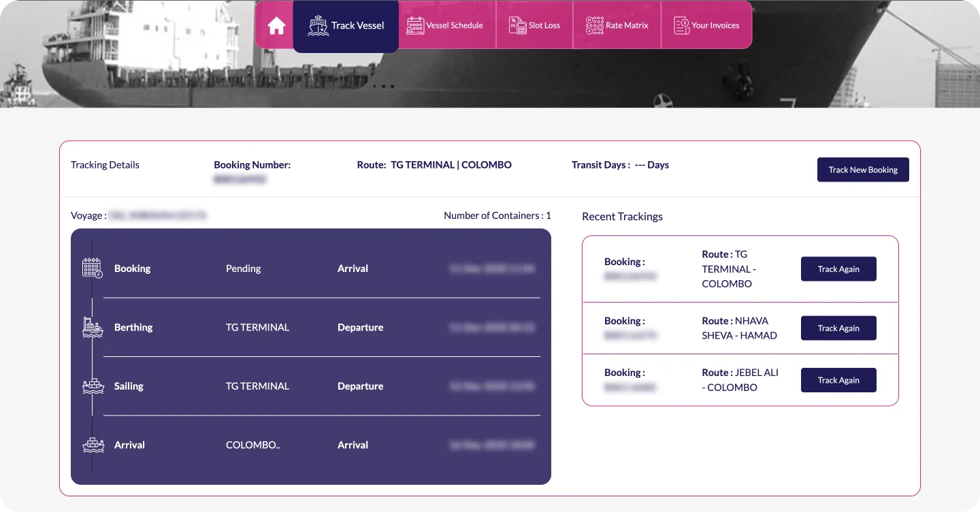This screenshot has height=512, width=980.
Task: Switch to the Rate Matrix tab
Action: click(617, 25)
